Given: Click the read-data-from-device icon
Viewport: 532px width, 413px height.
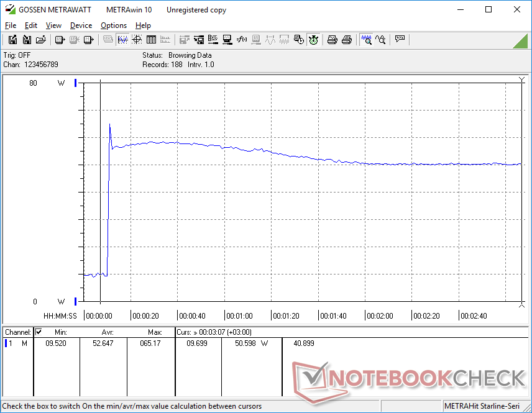Looking at the screenshot, I should coord(60,40).
